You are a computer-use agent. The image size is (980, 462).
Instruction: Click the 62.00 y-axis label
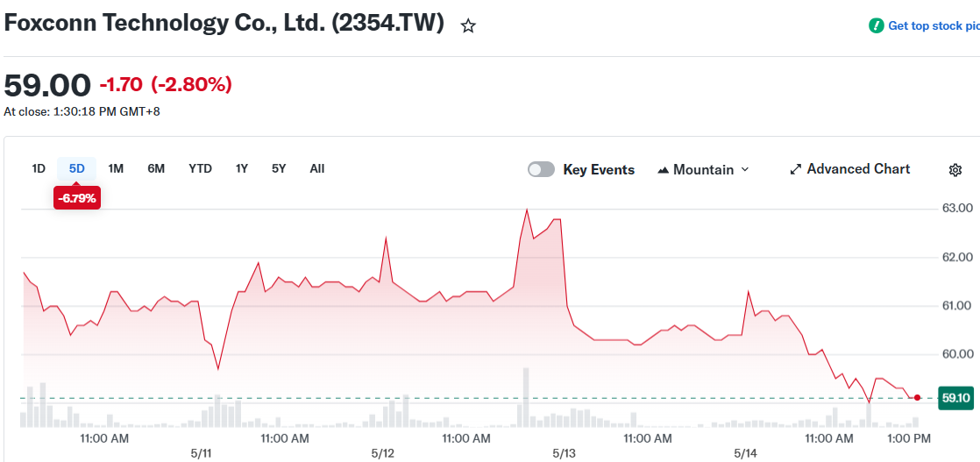957,257
